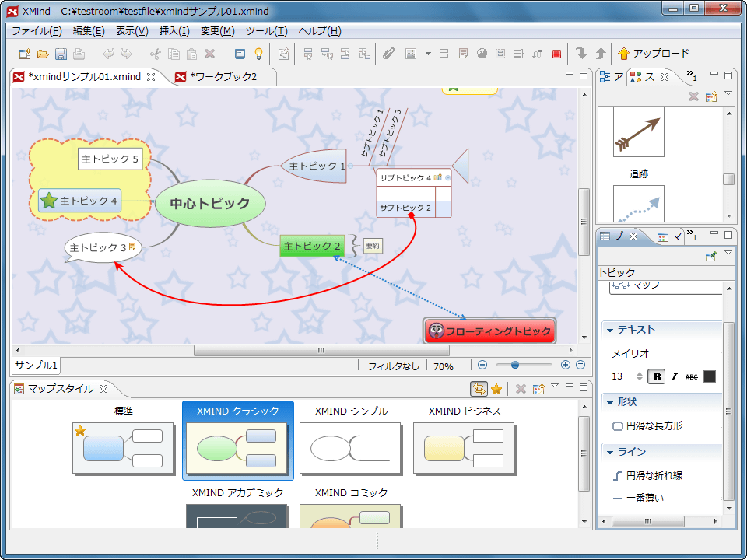The height and width of the screenshot is (560, 747).
Task: Click the Redo arrow icon
Action: 126,54
